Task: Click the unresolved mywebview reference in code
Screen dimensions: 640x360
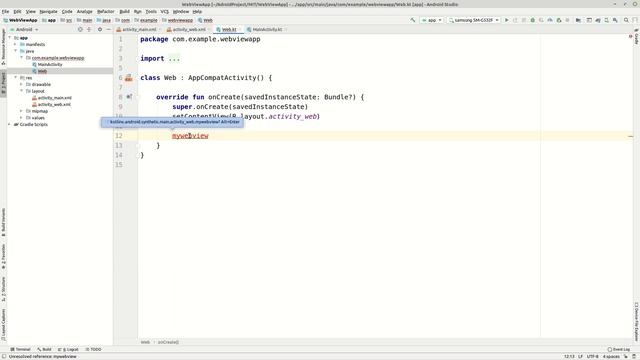Action: pos(190,136)
